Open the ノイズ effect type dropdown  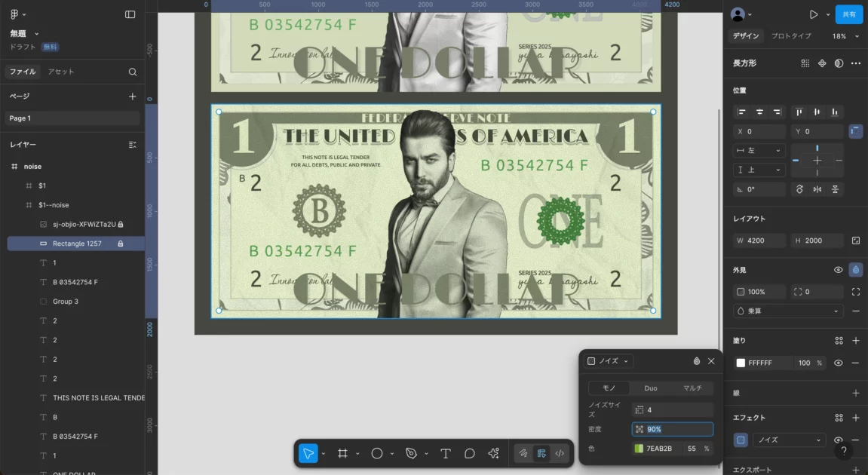(789, 440)
